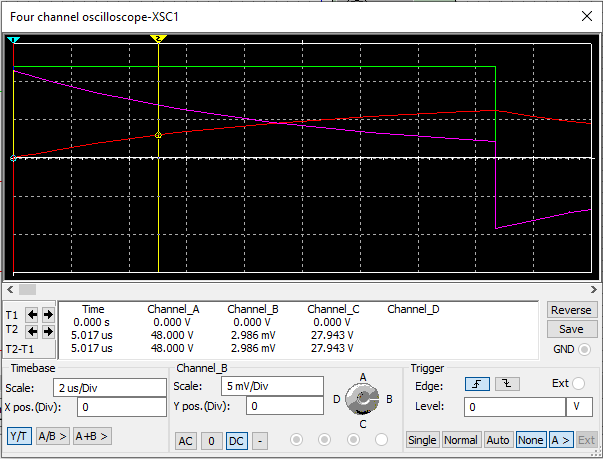Switch coupling to AC

pyautogui.click(x=185, y=441)
